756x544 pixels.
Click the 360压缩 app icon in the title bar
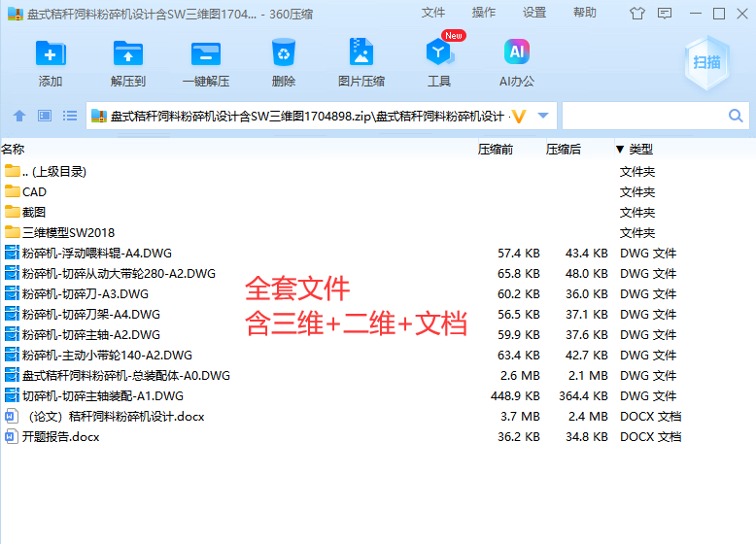16,14
